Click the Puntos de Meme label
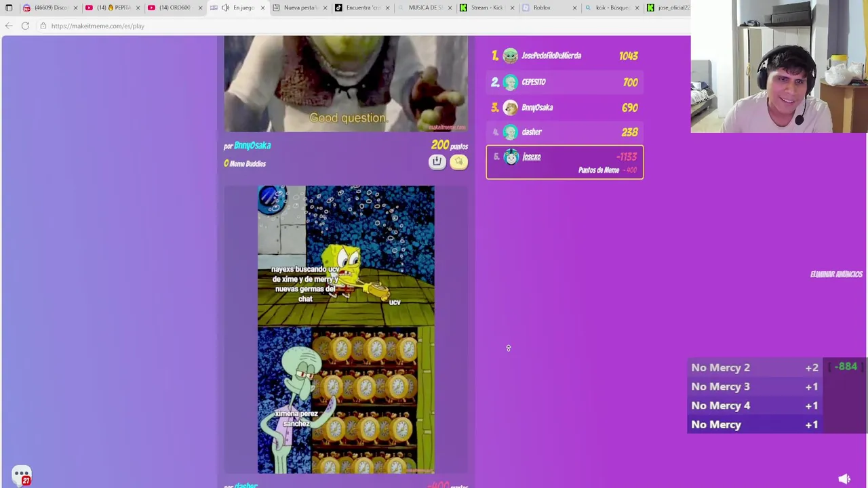The image size is (868, 488). (598, 170)
